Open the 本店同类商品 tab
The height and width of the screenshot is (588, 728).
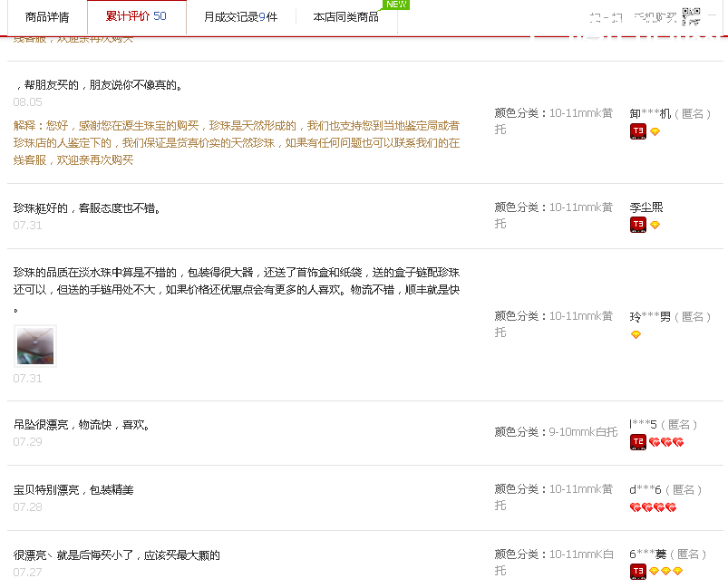pos(345,16)
